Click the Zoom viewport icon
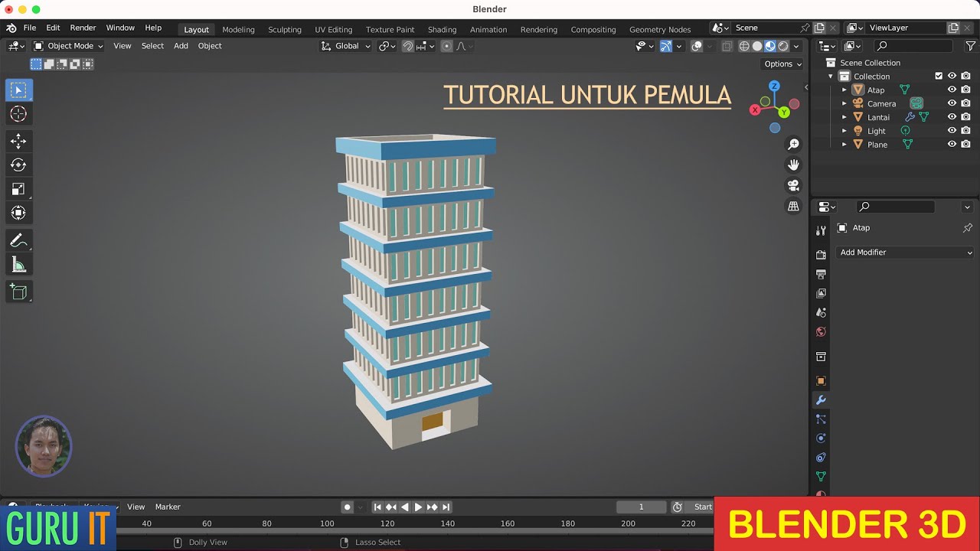Screen dimensions: 980x551 [x=793, y=145]
